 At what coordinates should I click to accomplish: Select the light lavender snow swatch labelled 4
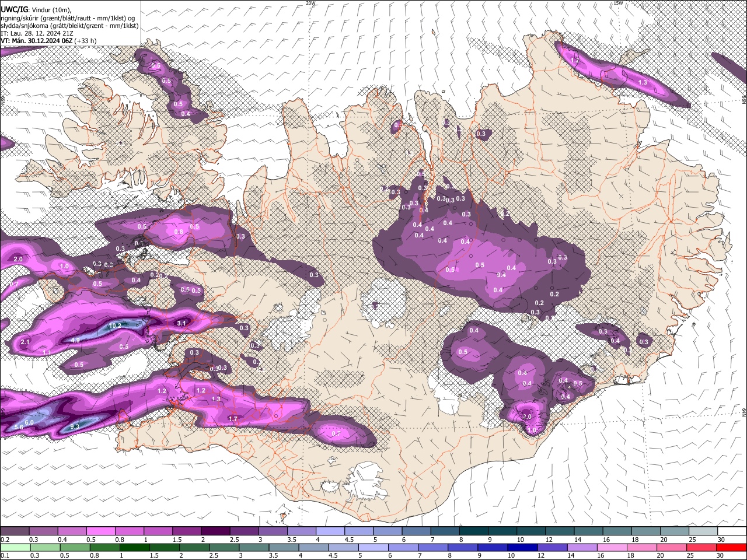pos(329,531)
